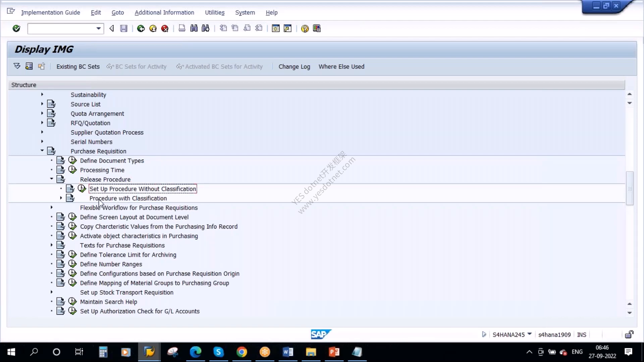Expand the Procedure with Classification node
644x362 pixels.
(61, 198)
